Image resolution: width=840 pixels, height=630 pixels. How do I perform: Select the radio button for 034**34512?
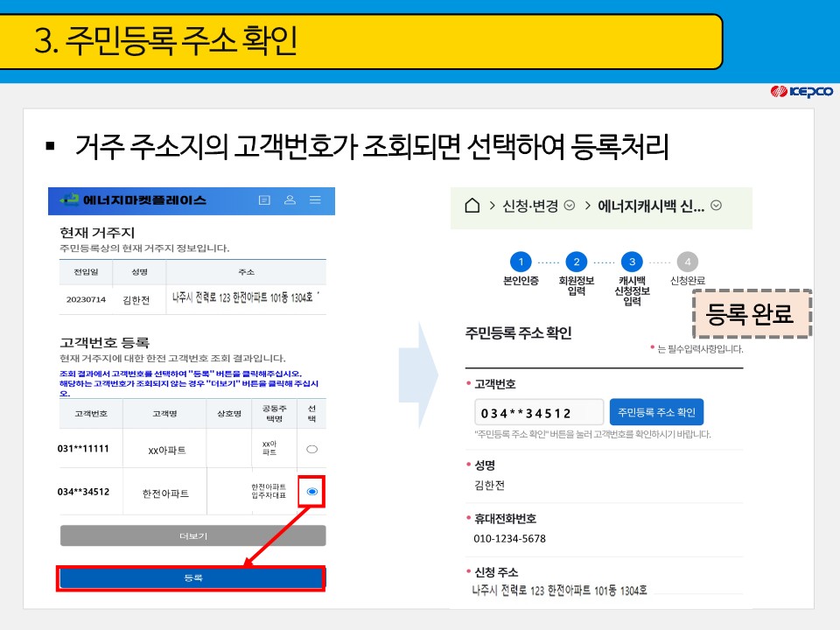tap(313, 492)
